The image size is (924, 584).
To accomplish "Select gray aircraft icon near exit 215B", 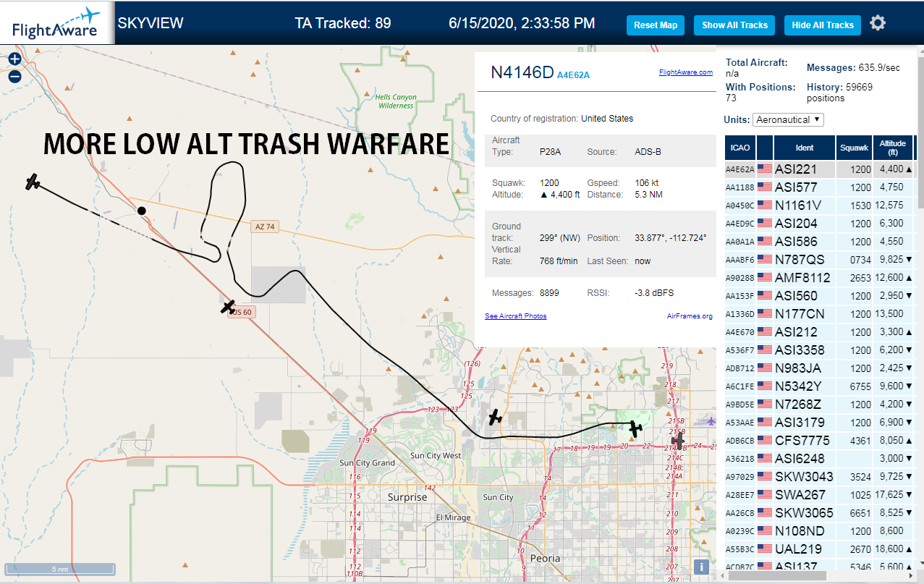I will click(678, 439).
